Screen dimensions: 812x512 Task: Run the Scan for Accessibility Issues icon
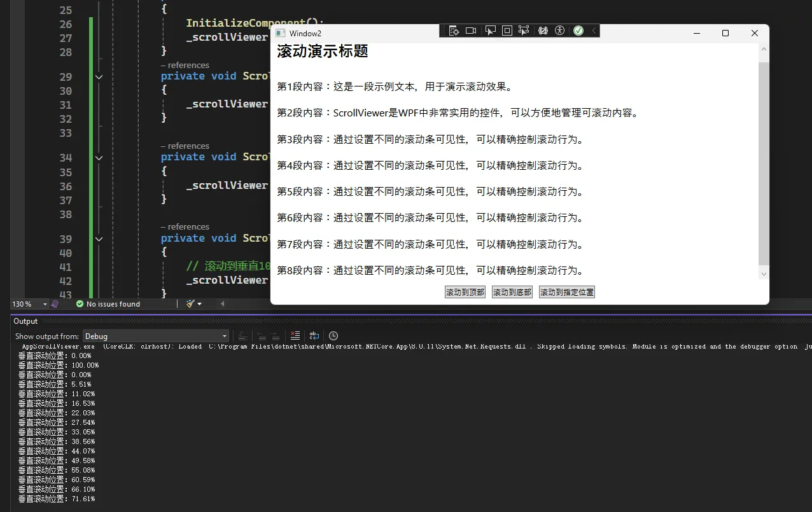[x=560, y=31]
